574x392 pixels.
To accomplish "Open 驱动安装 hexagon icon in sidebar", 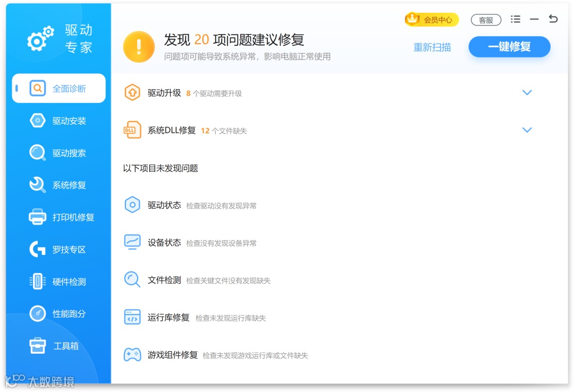I will [x=37, y=121].
